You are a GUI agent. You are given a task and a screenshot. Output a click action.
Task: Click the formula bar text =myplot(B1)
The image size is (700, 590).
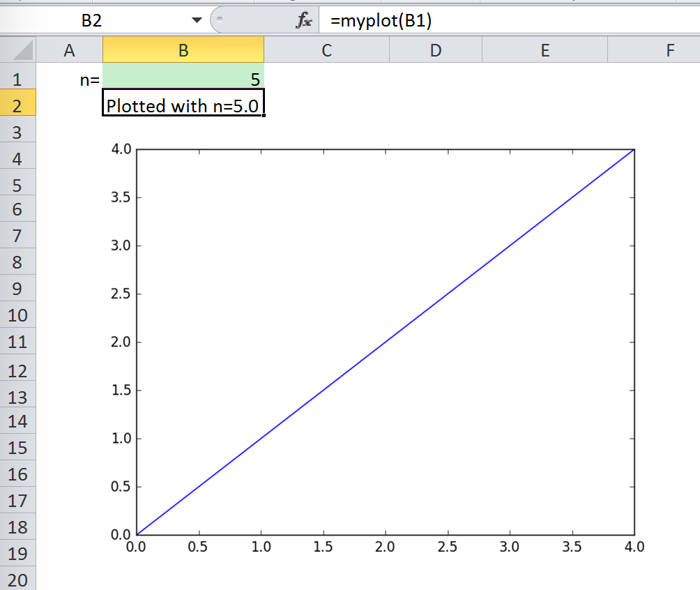click(381, 20)
